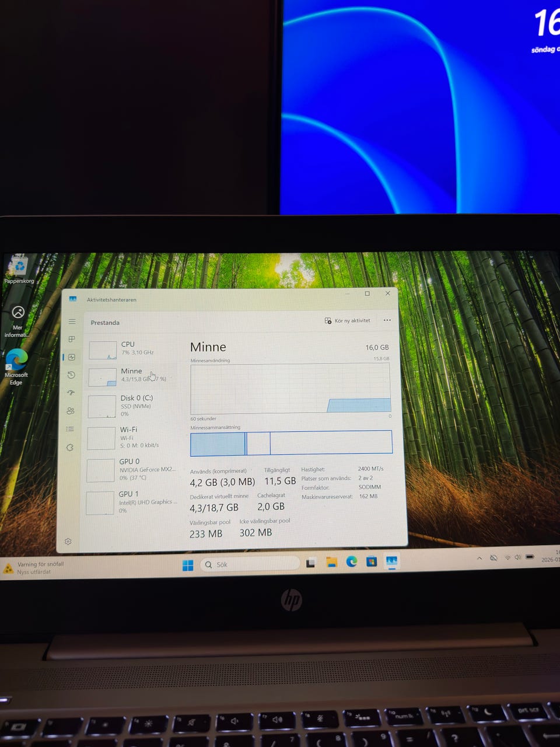Maximize the Aktivitetshanteraren window
Image resolution: width=560 pixels, height=747 pixels.
click(367, 294)
